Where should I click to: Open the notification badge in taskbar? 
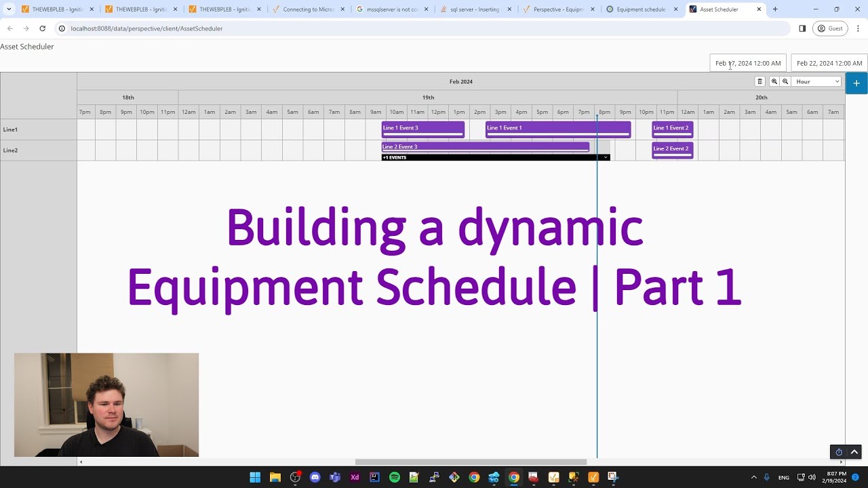point(855,477)
